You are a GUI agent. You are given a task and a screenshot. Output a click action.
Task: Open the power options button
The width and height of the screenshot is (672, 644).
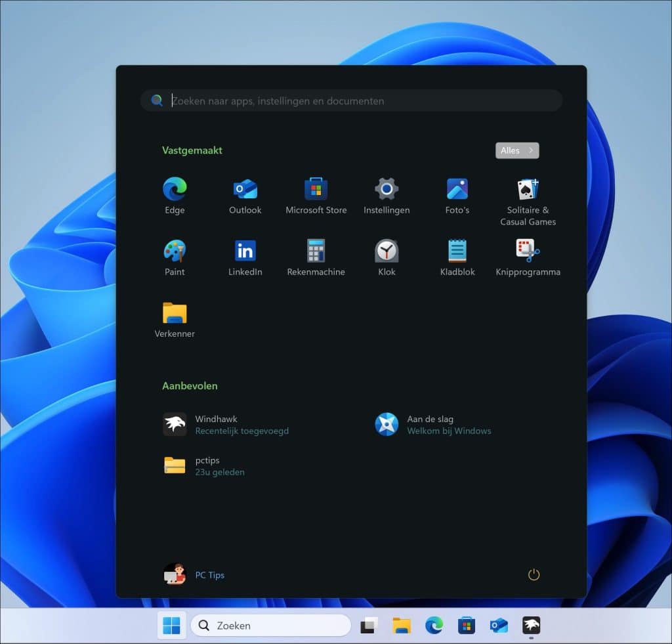[534, 574]
